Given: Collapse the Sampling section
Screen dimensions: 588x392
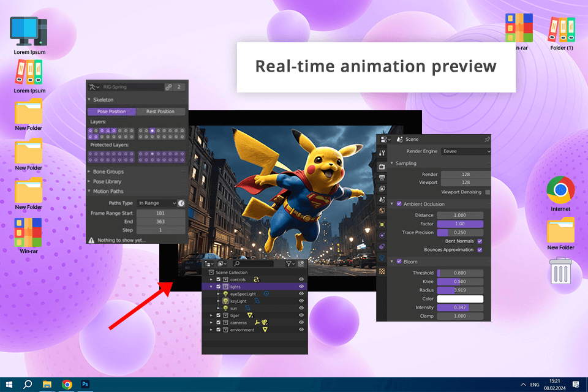Looking at the screenshot, I should pos(392,163).
